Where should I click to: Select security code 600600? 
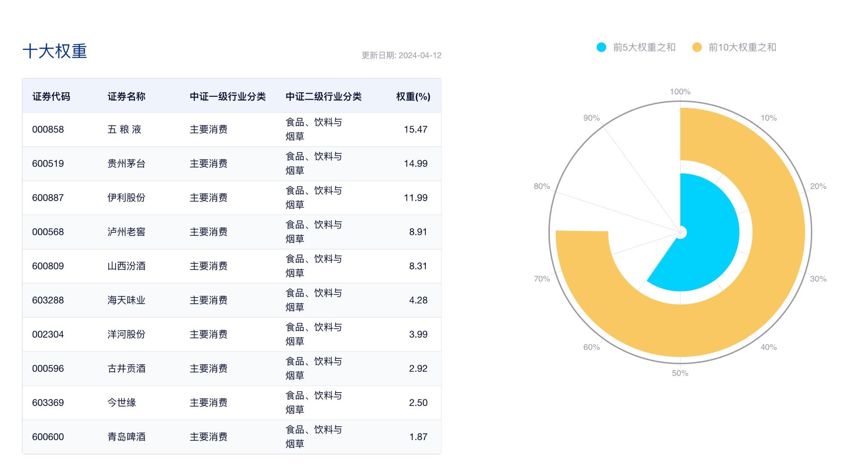click(48, 437)
